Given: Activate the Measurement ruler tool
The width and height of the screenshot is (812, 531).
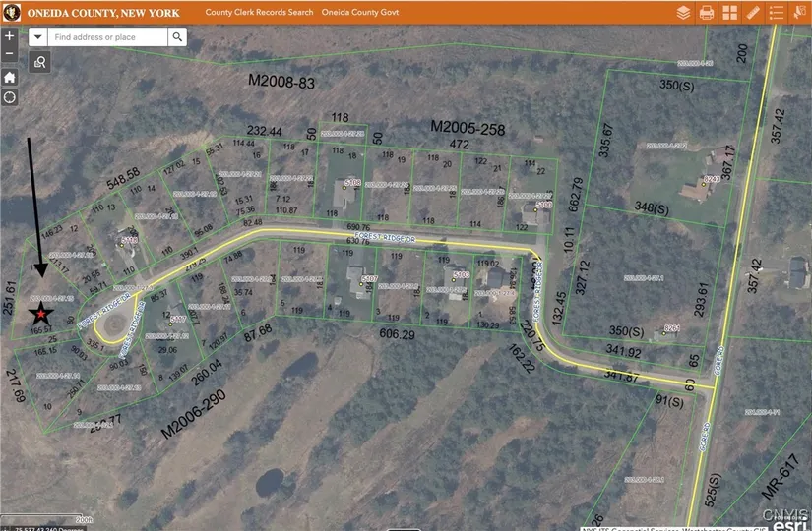Looking at the screenshot, I should [754, 13].
